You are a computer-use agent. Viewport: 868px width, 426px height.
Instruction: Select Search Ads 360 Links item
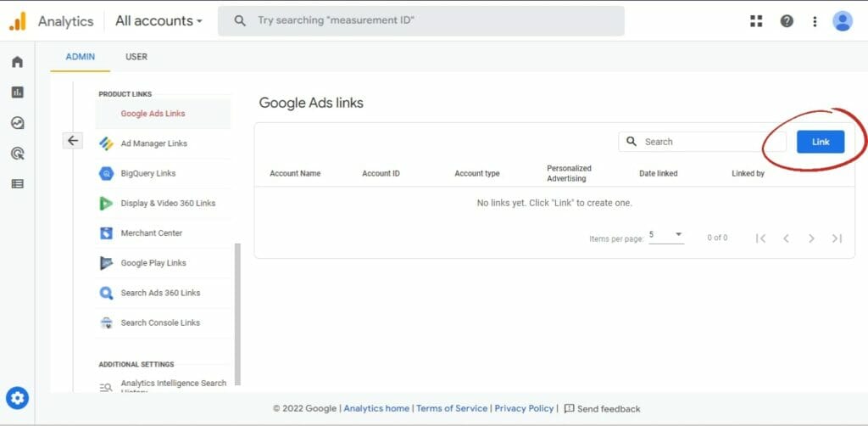163,293
